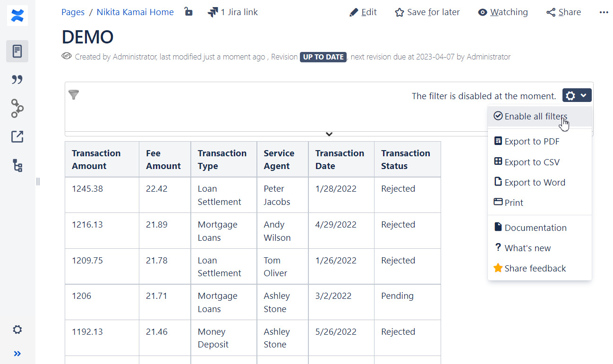The width and height of the screenshot is (613, 364).
Task: Open the Pages icon in sidebar
Action: coord(17,51)
